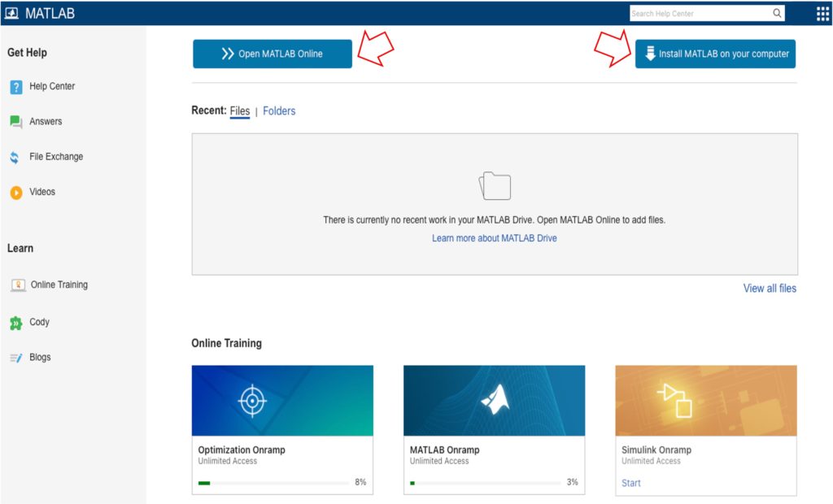
Task: Select the Cody sidebar icon
Action: pyautogui.click(x=18, y=322)
